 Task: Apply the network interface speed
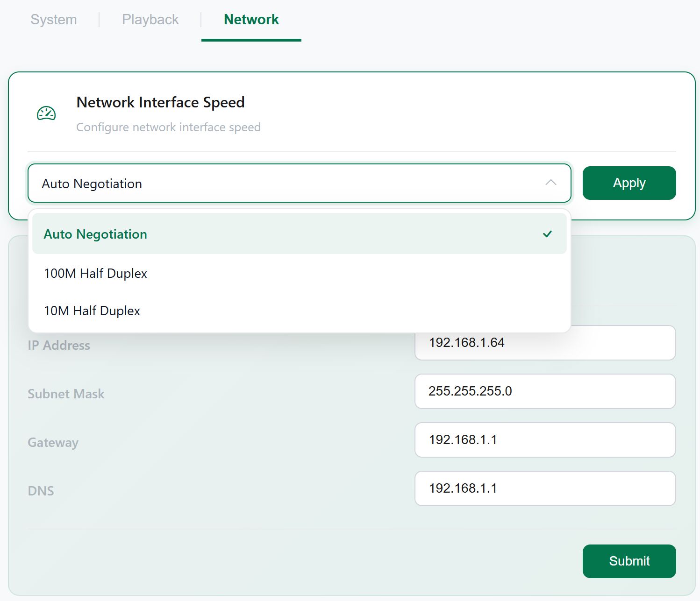pyautogui.click(x=629, y=183)
